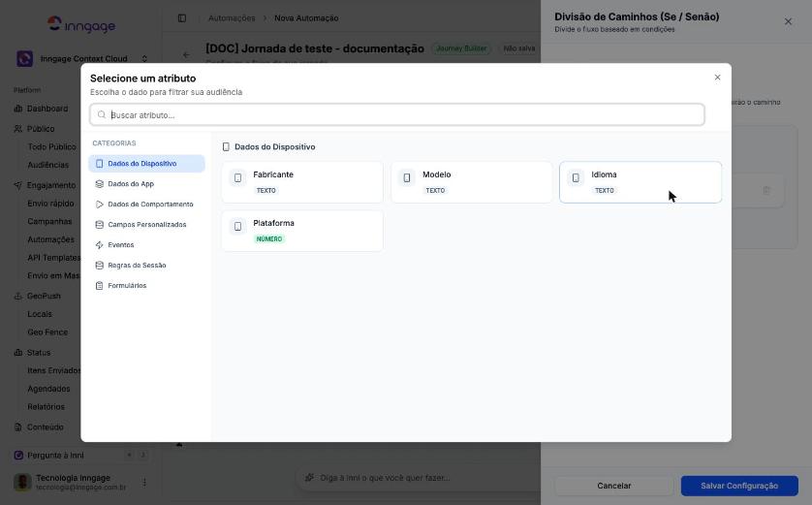Open Eventos category
This screenshot has height=505, width=812.
[x=146, y=245]
